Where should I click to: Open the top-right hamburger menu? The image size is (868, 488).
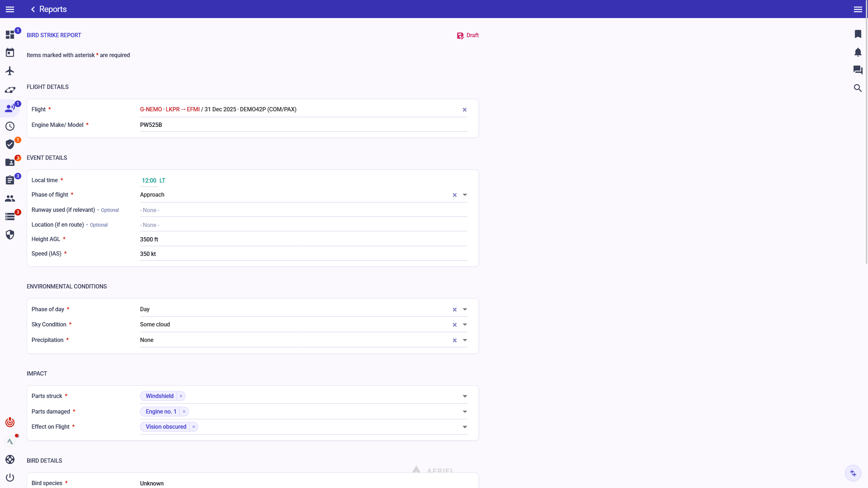tap(858, 9)
